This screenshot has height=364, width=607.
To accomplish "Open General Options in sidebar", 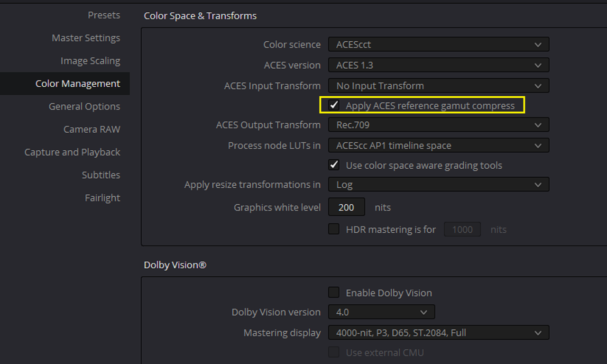I will pos(84,106).
